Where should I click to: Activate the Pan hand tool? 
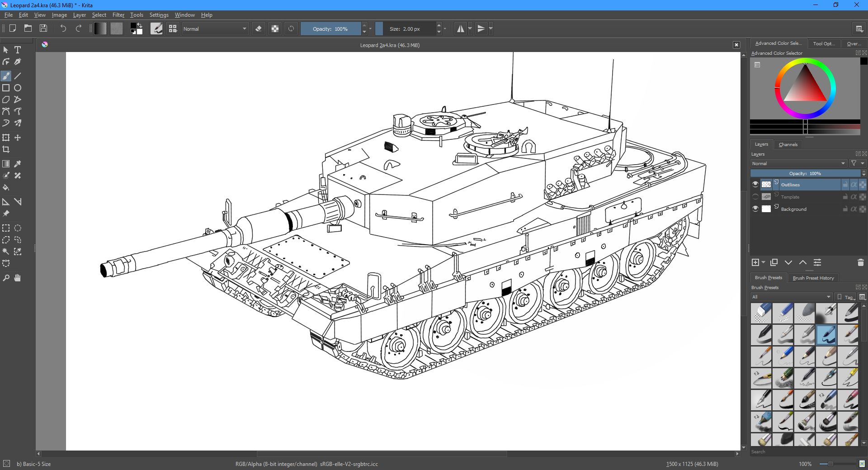[x=18, y=278]
